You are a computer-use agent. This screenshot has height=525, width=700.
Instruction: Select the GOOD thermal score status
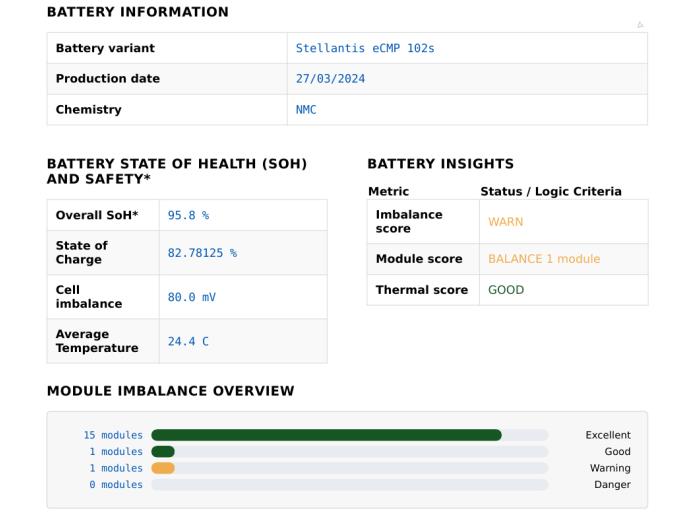point(506,290)
